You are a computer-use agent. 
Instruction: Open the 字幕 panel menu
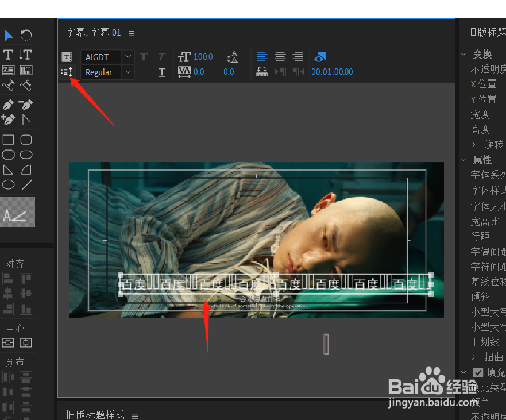[131, 33]
